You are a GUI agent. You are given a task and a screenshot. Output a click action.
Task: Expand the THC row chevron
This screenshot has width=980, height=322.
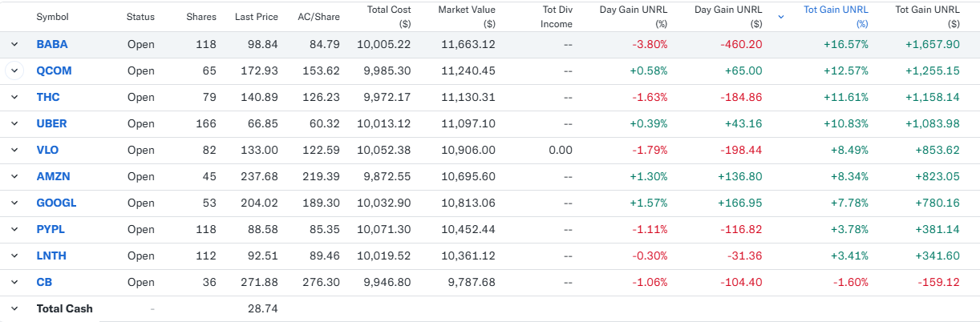pyautogui.click(x=14, y=98)
